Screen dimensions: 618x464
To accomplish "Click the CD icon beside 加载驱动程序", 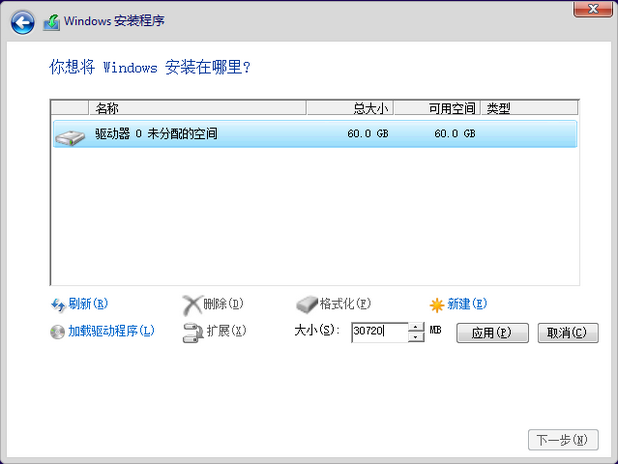I will coord(58,332).
